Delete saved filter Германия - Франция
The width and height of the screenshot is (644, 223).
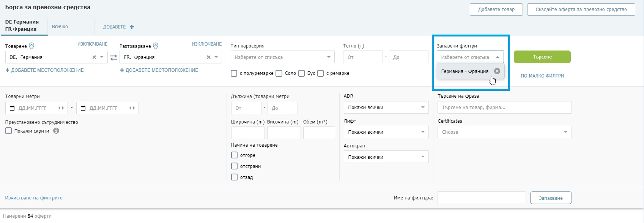497,71
